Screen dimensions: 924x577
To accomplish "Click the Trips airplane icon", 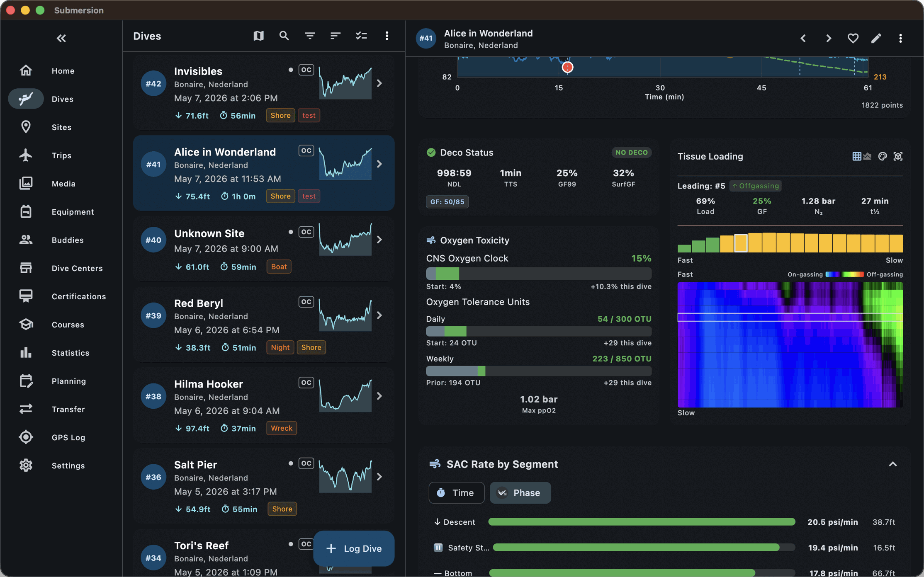I will [x=26, y=155].
